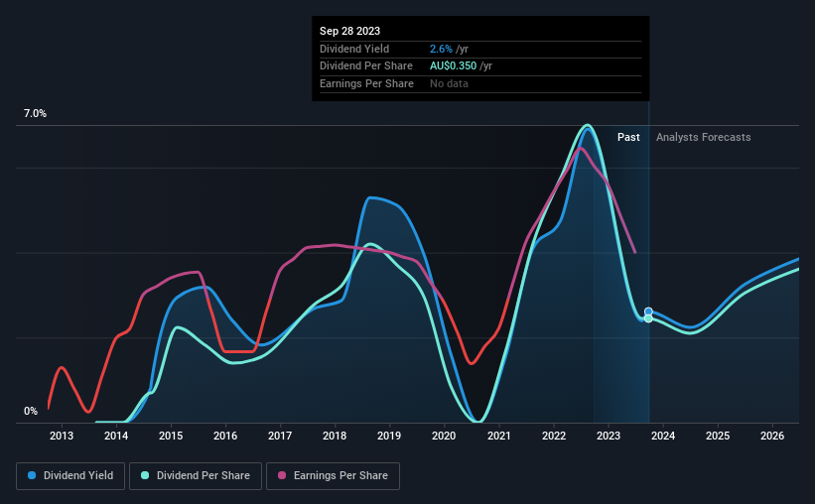Click the Sep 28 2023 tooltip date header
815x504 pixels.
pyautogui.click(x=349, y=31)
